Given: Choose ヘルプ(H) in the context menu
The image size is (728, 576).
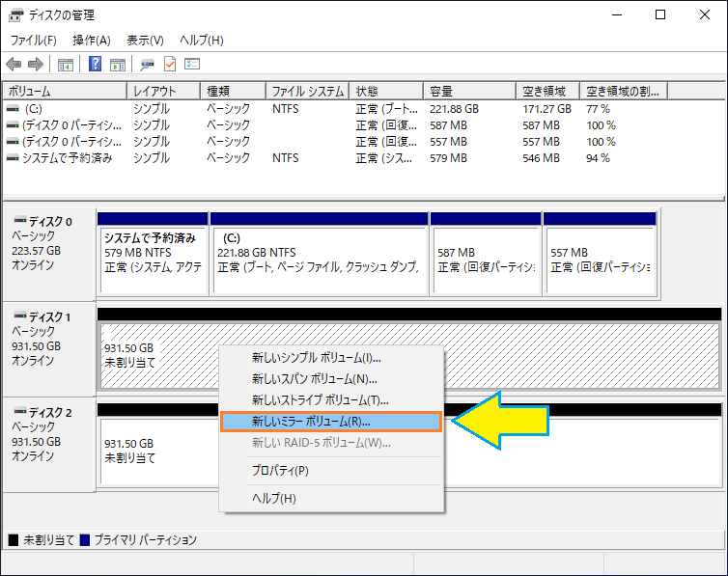Looking at the screenshot, I should pyautogui.click(x=331, y=498).
